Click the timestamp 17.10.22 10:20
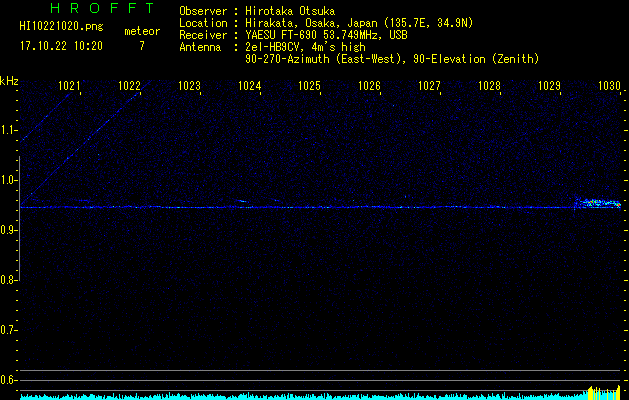The height and width of the screenshot is (400, 629). (x=61, y=46)
